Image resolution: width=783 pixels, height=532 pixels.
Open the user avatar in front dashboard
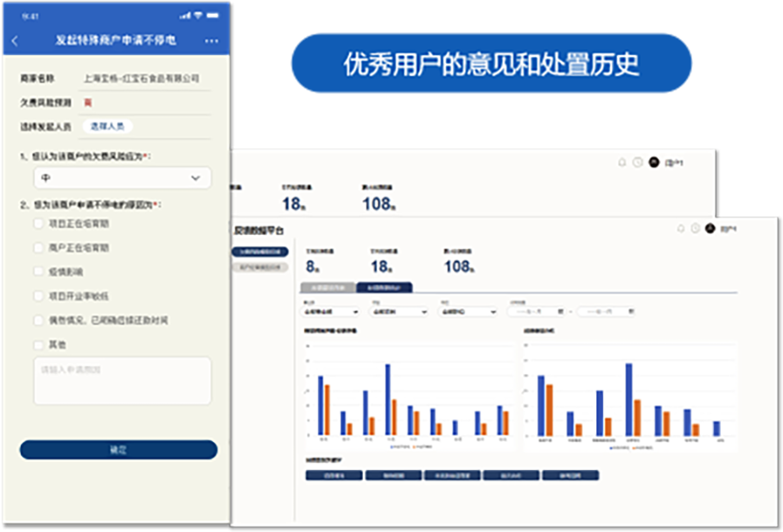pyautogui.click(x=710, y=229)
